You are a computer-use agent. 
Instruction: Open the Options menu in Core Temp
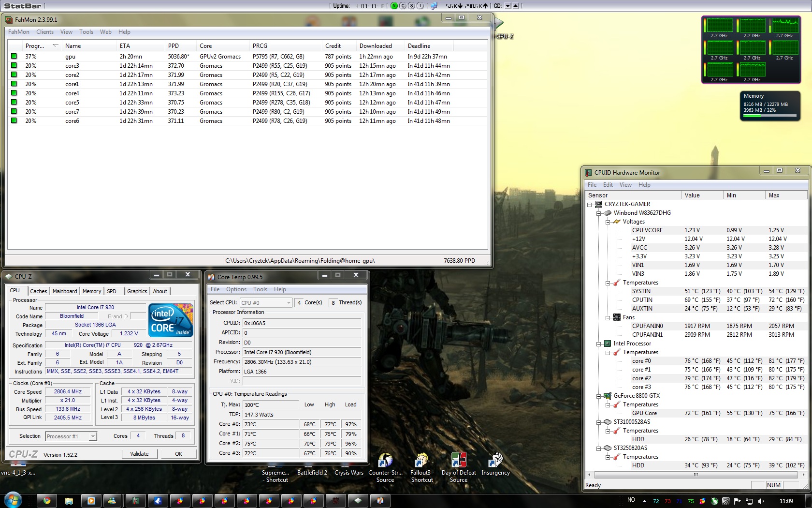pyautogui.click(x=236, y=289)
